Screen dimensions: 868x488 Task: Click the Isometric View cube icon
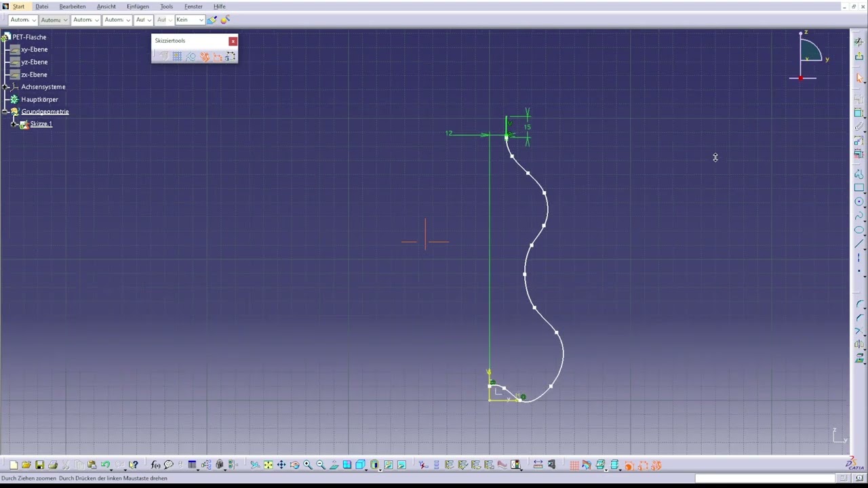[x=360, y=465]
